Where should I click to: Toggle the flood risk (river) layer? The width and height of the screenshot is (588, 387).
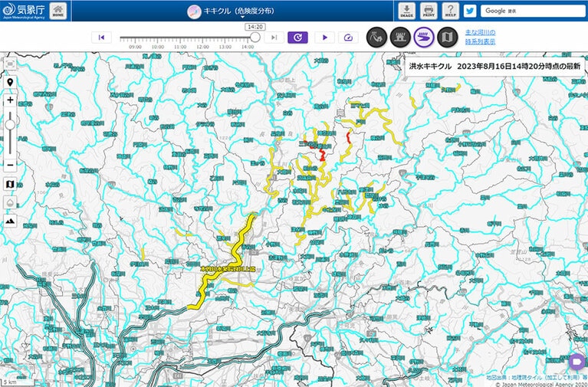(423, 37)
